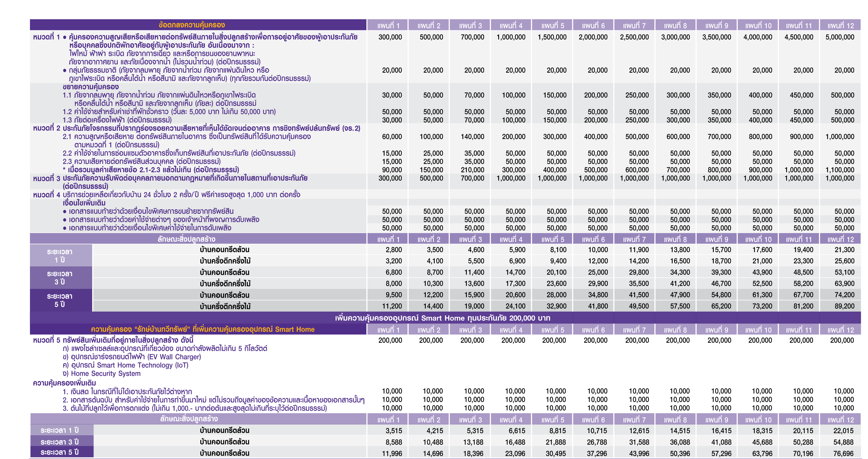Select the 'รักษ์บ้านทวีทรัพย์' Smart Home coverage header
Screen dimensions: 868x459
(x=203, y=329)
